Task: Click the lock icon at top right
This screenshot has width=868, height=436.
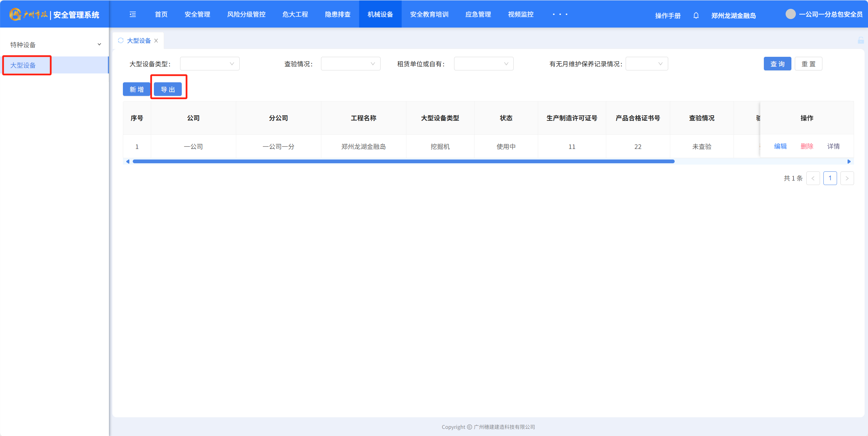Action: tap(861, 40)
